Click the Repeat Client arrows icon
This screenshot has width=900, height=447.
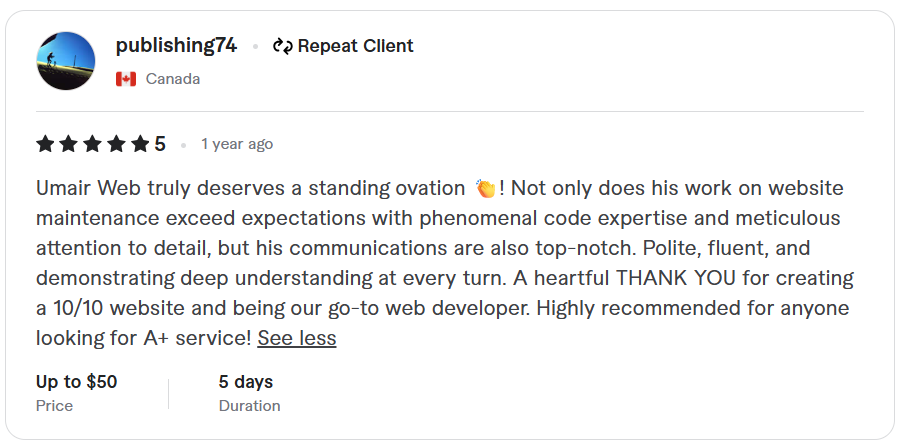click(283, 46)
